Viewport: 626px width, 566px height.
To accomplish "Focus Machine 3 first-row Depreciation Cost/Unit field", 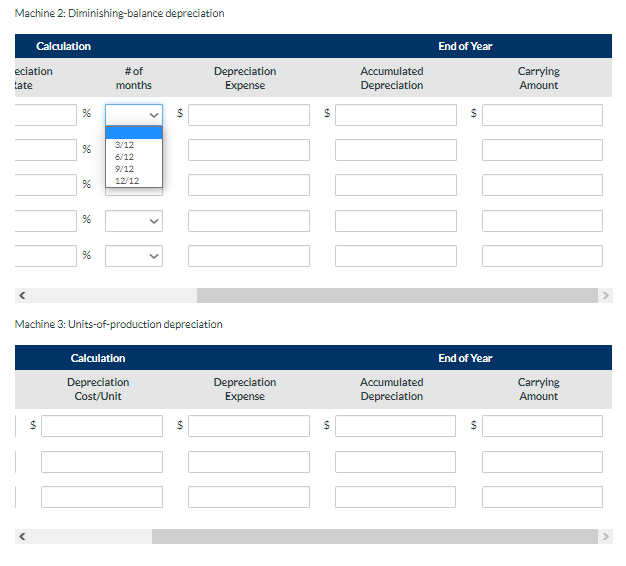I will (x=102, y=426).
